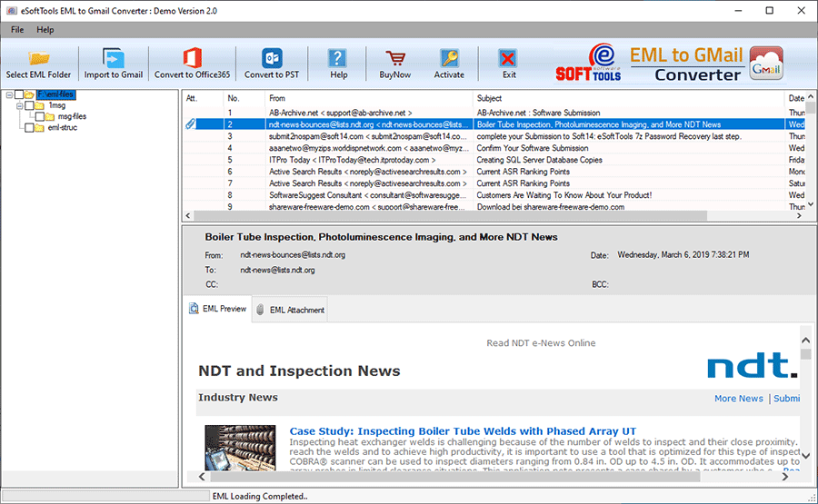This screenshot has height=504, width=818.
Task: Follow the Submi link beside More News
Action: click(x=786, y=398)
